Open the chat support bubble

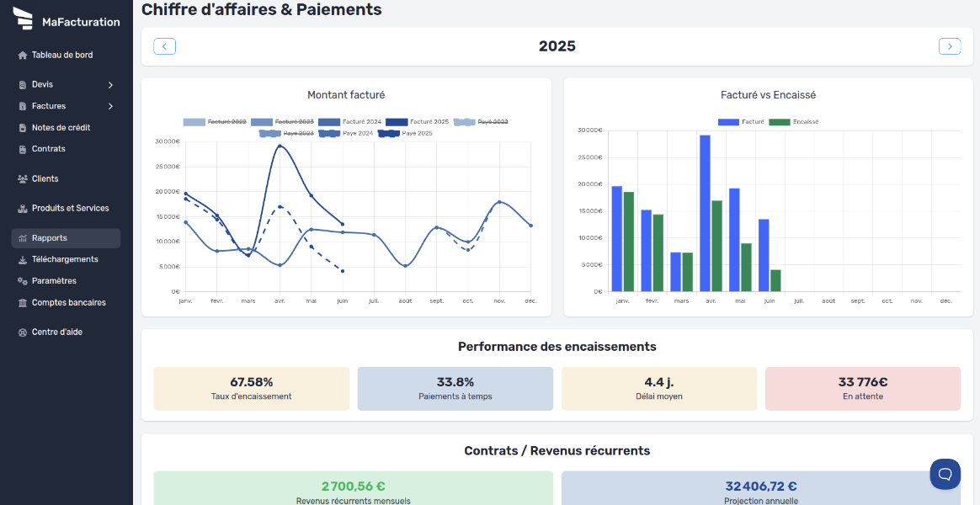click(x=945, y=474)
